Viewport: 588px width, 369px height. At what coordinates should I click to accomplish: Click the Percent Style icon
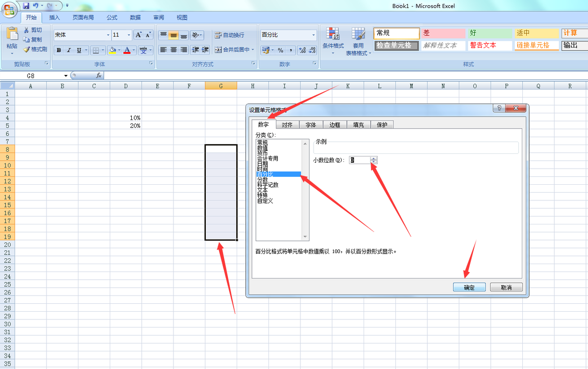[x=280, y=50]
